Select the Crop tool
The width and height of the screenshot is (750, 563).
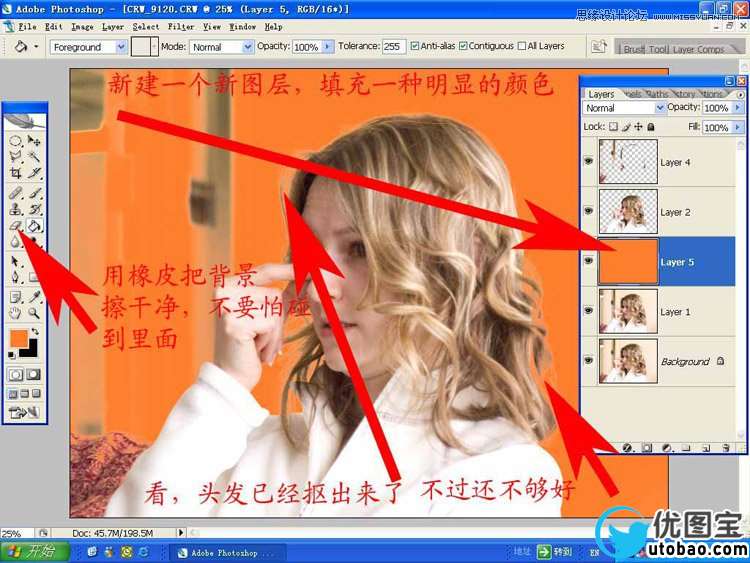point(16,172)
